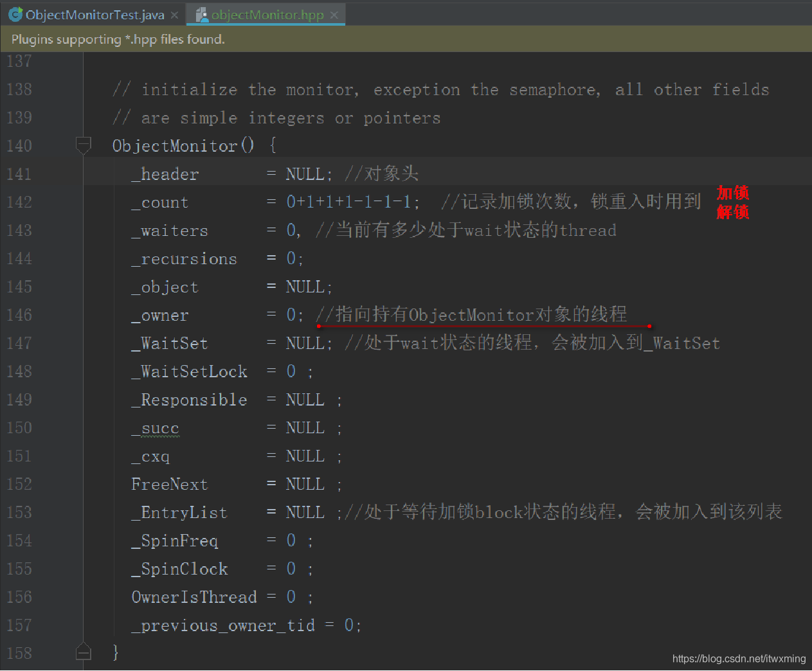
Task: Click the OwnerIsThread field name
Action: pos(194,597)
